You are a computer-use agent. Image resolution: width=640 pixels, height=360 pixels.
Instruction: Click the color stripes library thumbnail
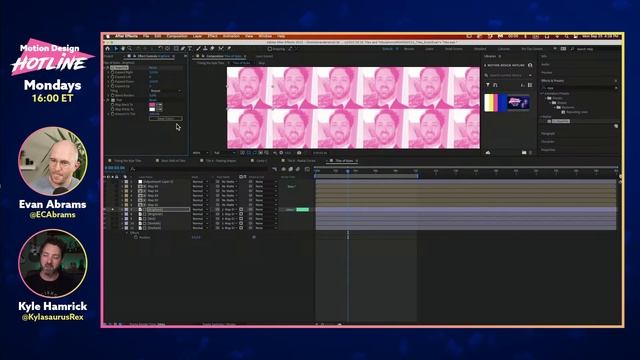point(496,102)
